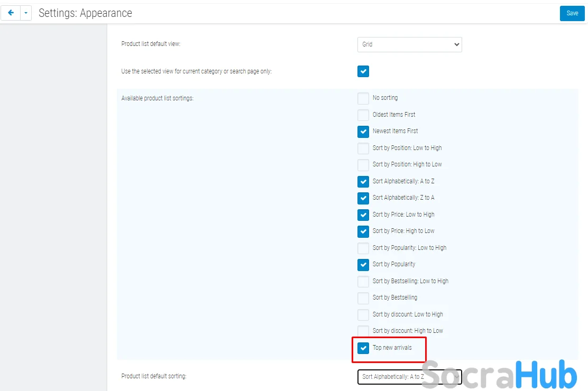Check the Oldest Items First option
Screen dimensions: 588x391
[363, 115]
